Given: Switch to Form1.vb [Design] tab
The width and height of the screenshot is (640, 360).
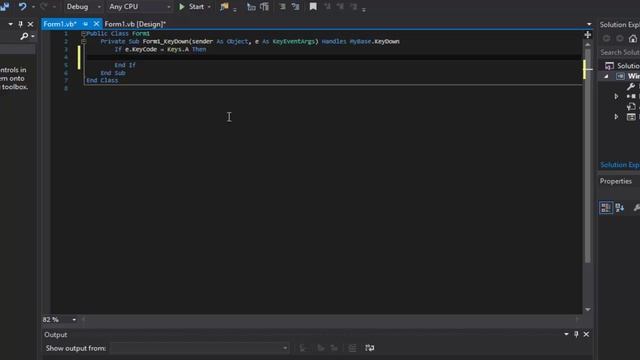Looking at the screenshot, I should click(x=135, y=24).
